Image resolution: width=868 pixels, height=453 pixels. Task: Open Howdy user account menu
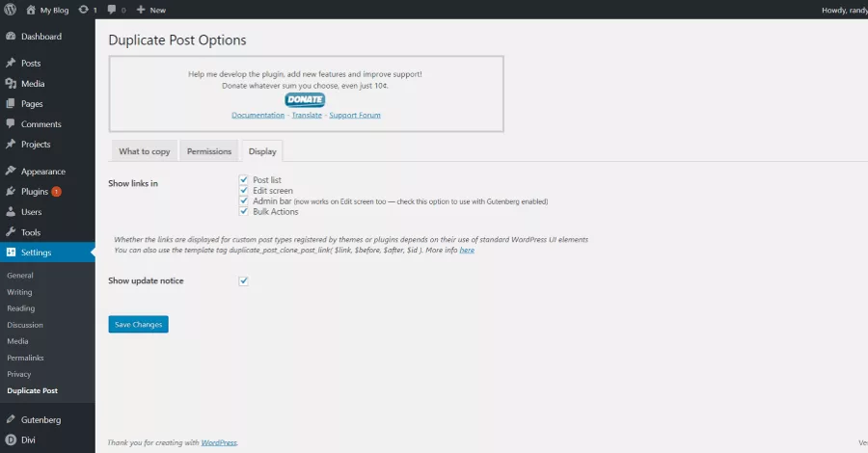(x=844, y=10)
